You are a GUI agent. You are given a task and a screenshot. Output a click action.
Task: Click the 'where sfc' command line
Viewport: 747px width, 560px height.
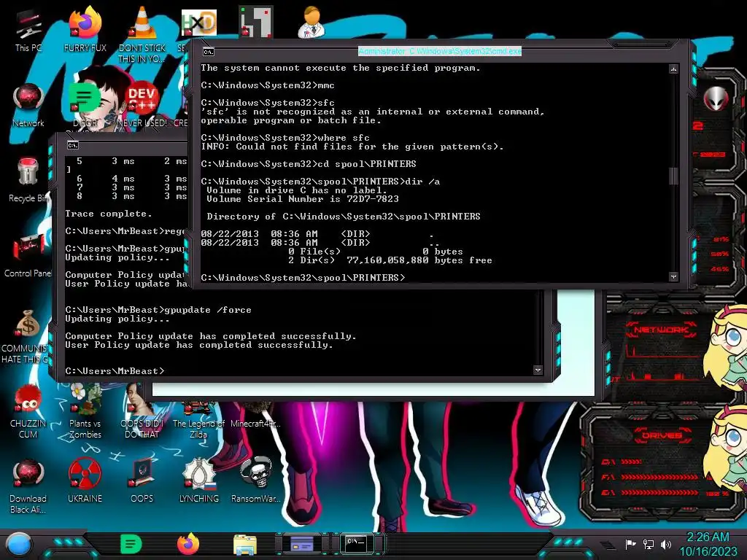pyautogui.click(x=285, y=138)
